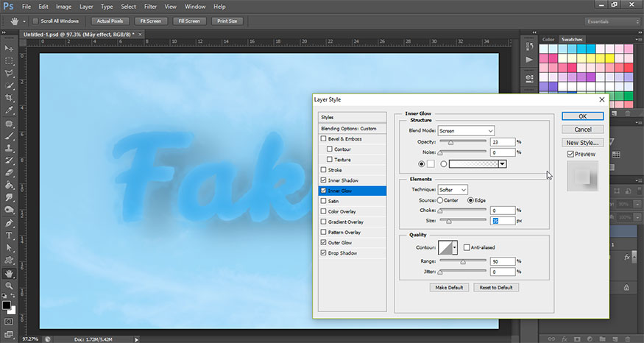Screen dimensions: 644x343
Task: Choose Center as glow source
Action: pyautogui.click(x=440, y=200)
